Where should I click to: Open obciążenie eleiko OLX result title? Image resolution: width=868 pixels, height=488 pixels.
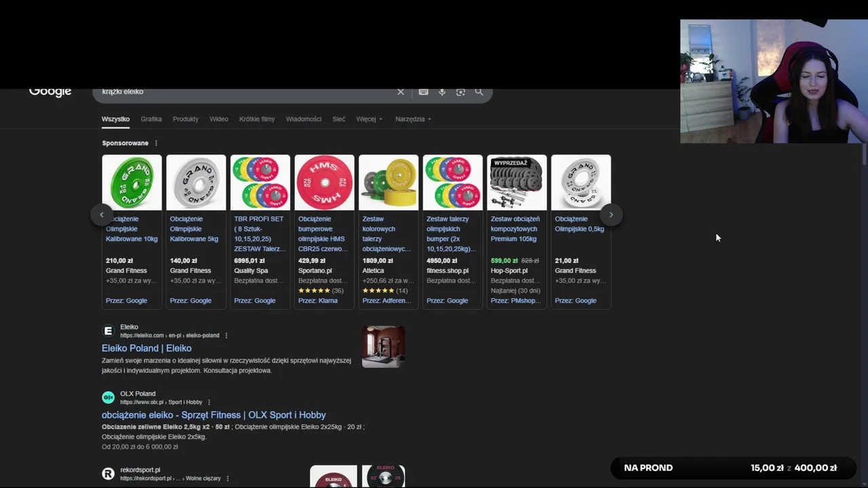(214, 415)
